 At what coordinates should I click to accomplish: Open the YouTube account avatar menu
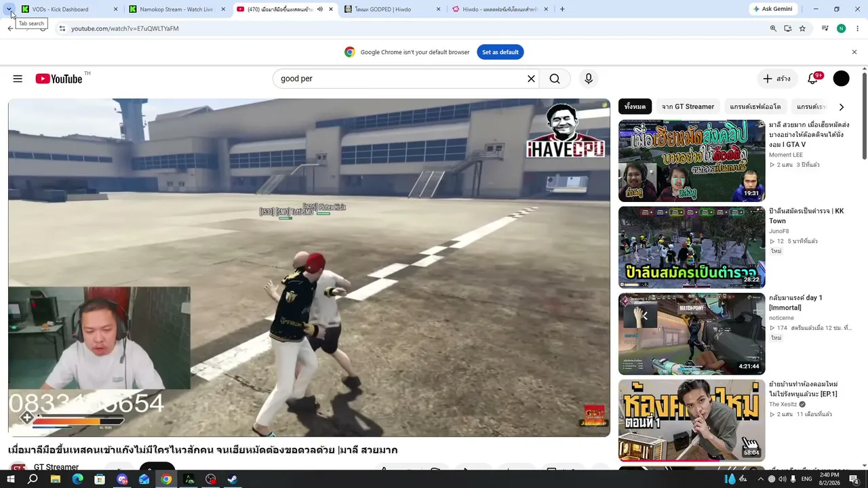pyautogui.click(x=841, y=79)
